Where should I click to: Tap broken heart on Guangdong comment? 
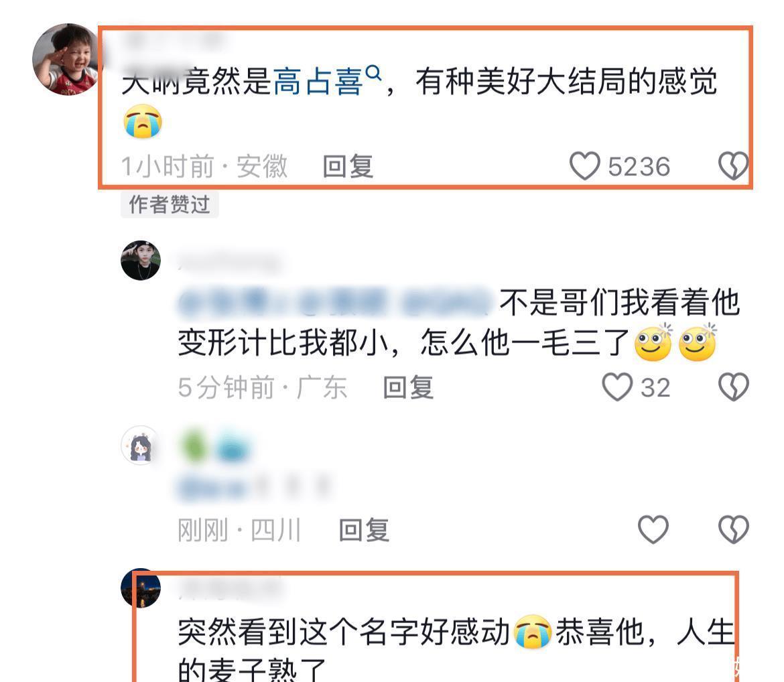click(733, 387)
